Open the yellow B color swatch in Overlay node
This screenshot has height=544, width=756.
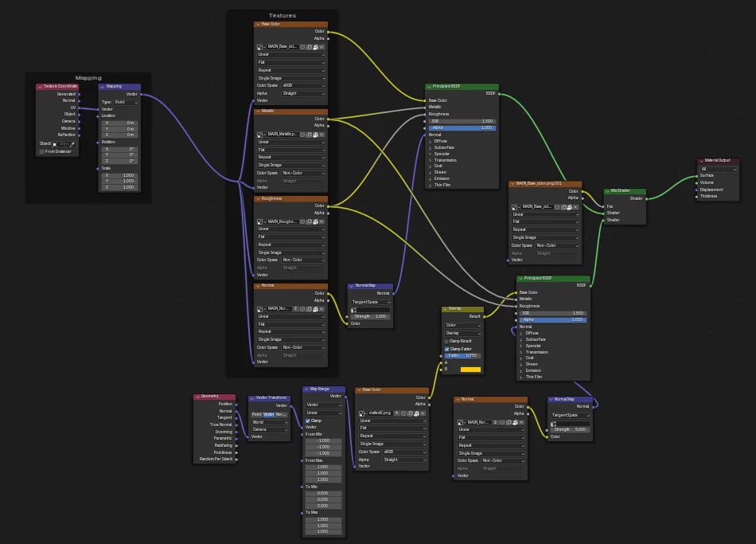coord(470,370)
